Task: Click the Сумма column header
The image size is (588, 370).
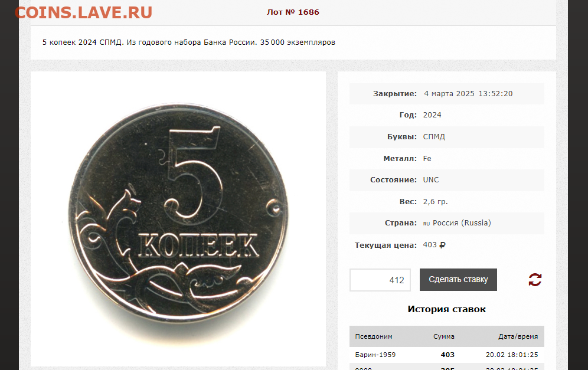Action: (443, 336)
